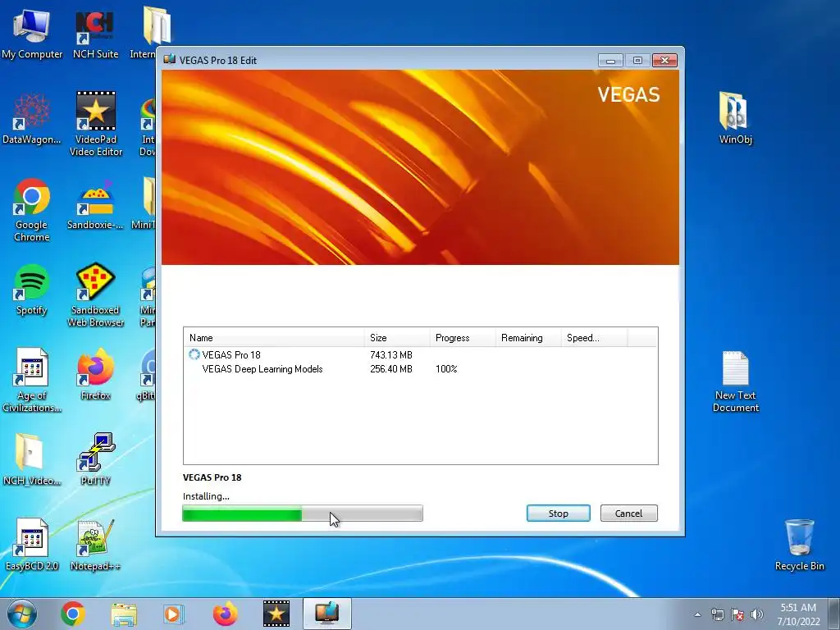Image resolution: width=840 pixels, height=630 pixels.
Task: Open network status tray icon
Action: tap(717, 614)
